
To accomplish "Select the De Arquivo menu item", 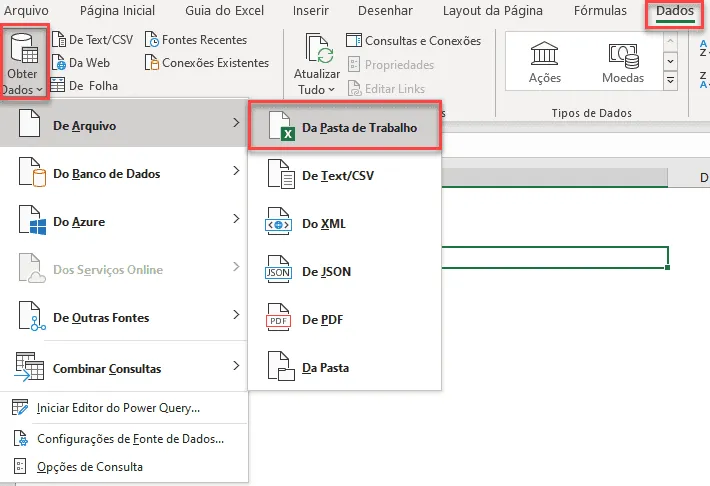I will point(123,124).
